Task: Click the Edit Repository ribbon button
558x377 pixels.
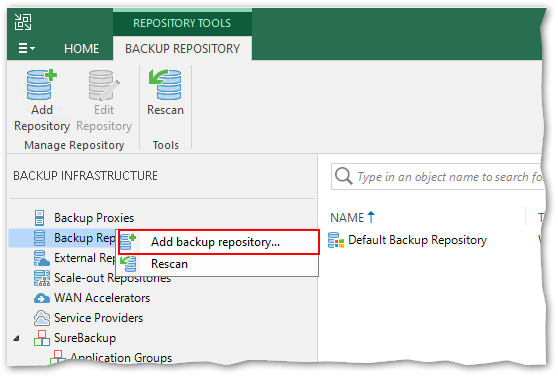Action: click(104, 101)
